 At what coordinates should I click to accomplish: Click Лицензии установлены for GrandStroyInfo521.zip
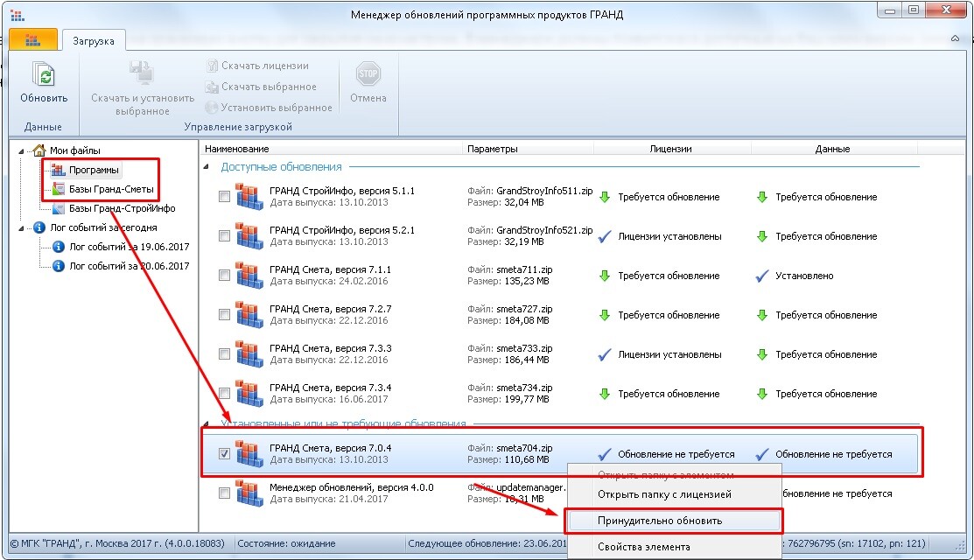tap(669, 236)
